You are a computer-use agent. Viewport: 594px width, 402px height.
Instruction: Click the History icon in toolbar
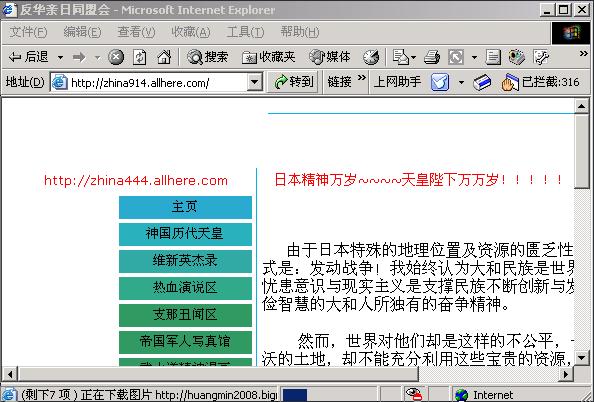[x=371, y=57]
